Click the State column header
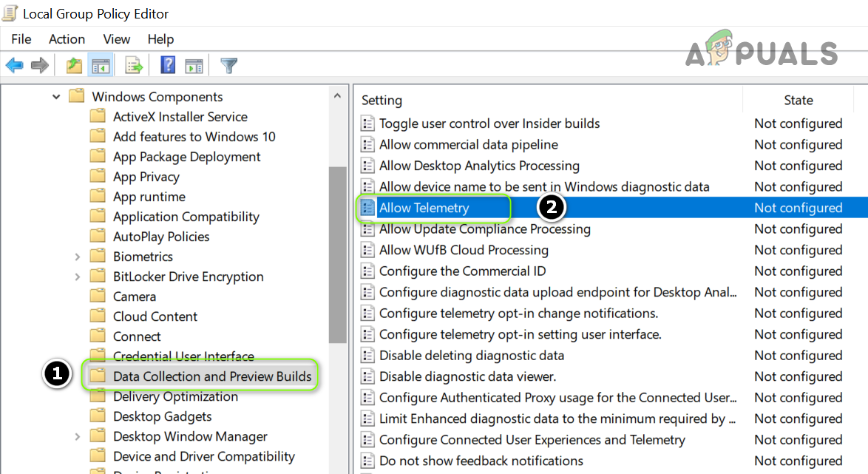The width and height of the screenshot is (868, 474). click(x=799, y=100)
